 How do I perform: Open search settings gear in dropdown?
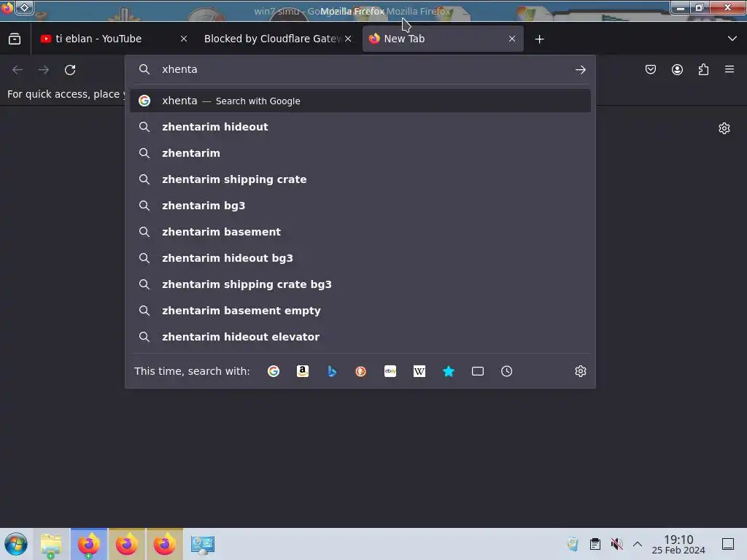(580, 371)
